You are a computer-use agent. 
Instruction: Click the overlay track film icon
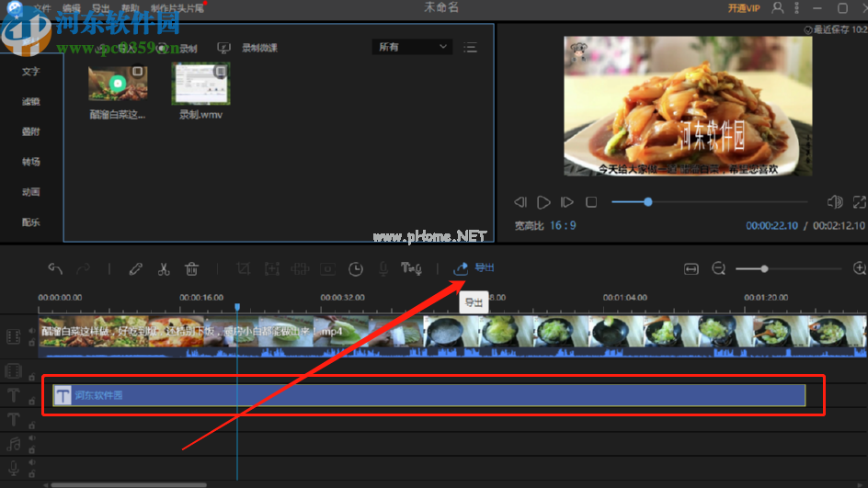(x=13, y=370)
